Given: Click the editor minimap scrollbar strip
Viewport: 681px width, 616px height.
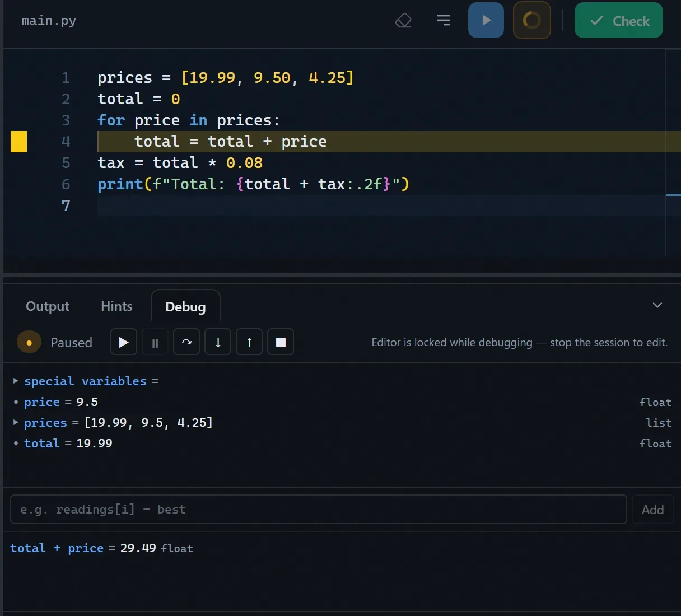Looking at the screenshot, I should [x=673, y=152].
